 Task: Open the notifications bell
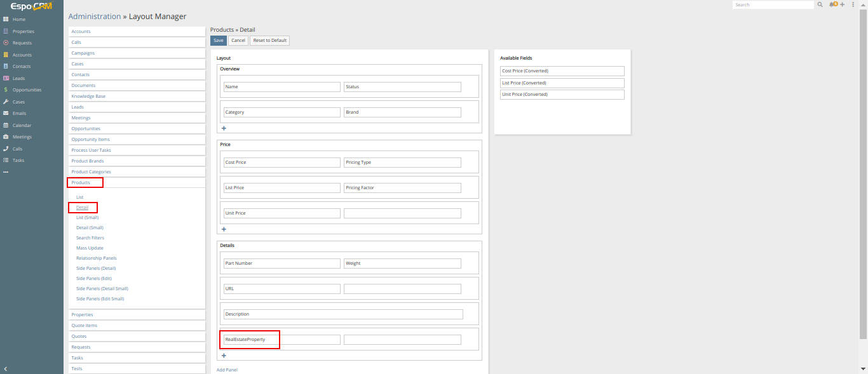pyautogui.click(x=832, y=4)
